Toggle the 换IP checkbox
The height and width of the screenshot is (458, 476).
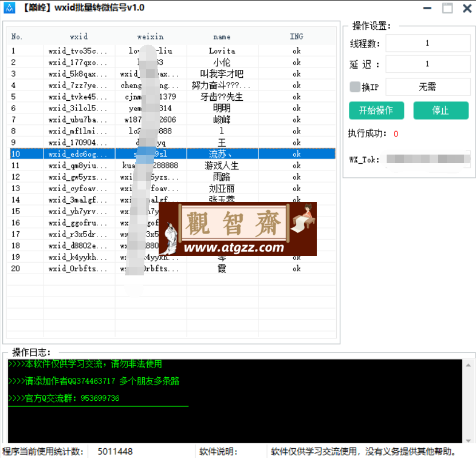click(x=355, y=87)
